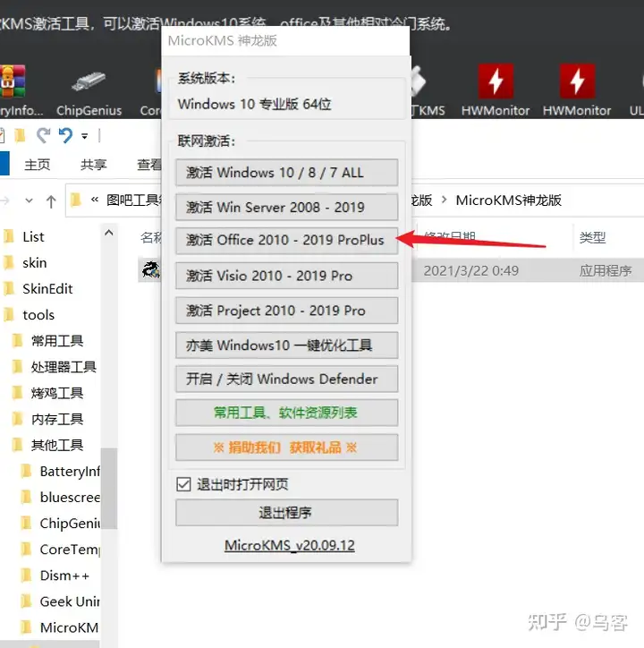Toggle Windows Defender on / off button

click(x=287, y=379)
